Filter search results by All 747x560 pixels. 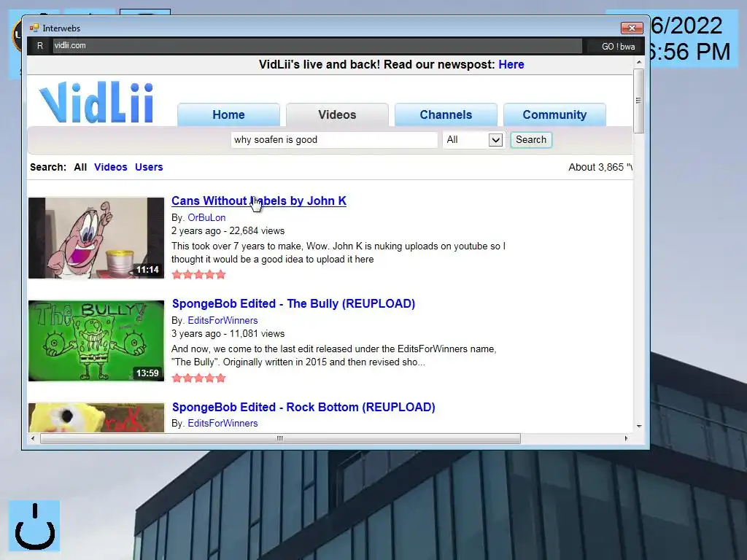point(80,167)
